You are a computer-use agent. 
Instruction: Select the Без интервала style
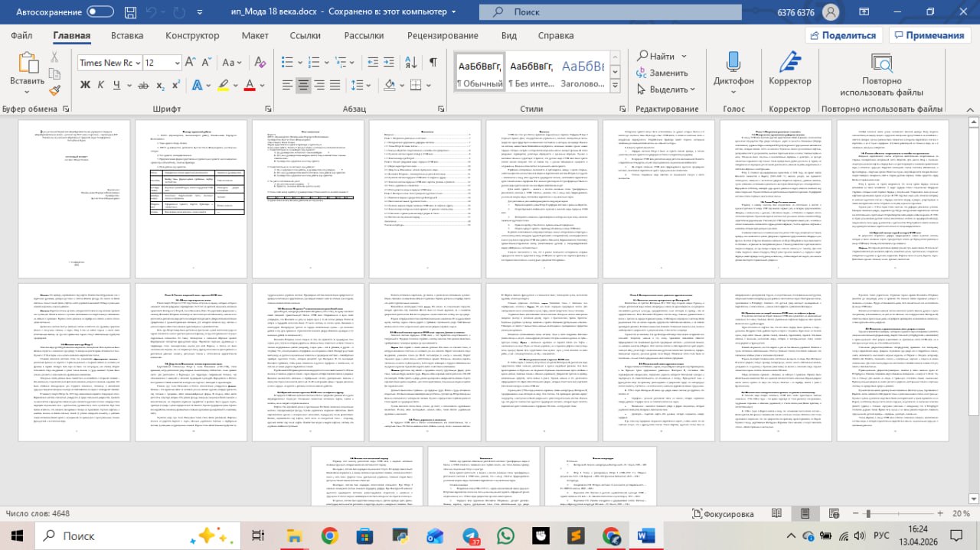532,73
